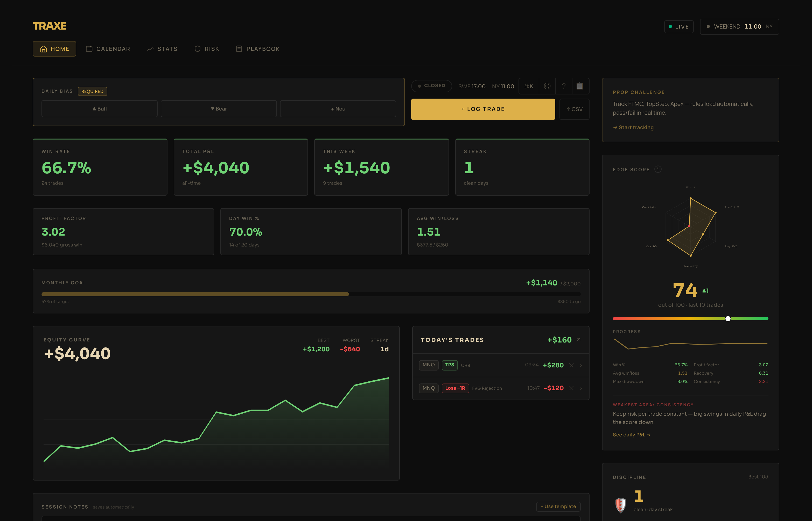Screen dimensions: 812x521
Task: Click the Max drawdown 8.0% metric
Action: tap(650, 381)
